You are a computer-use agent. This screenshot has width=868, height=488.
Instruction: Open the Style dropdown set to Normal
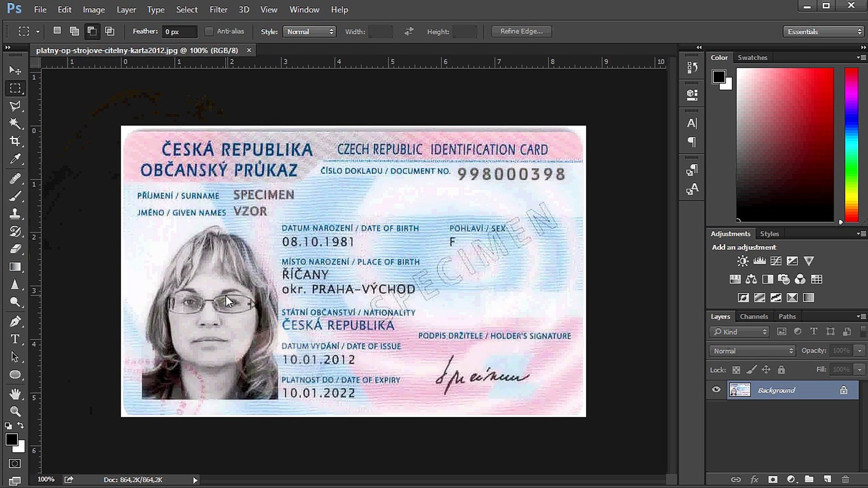309,32
